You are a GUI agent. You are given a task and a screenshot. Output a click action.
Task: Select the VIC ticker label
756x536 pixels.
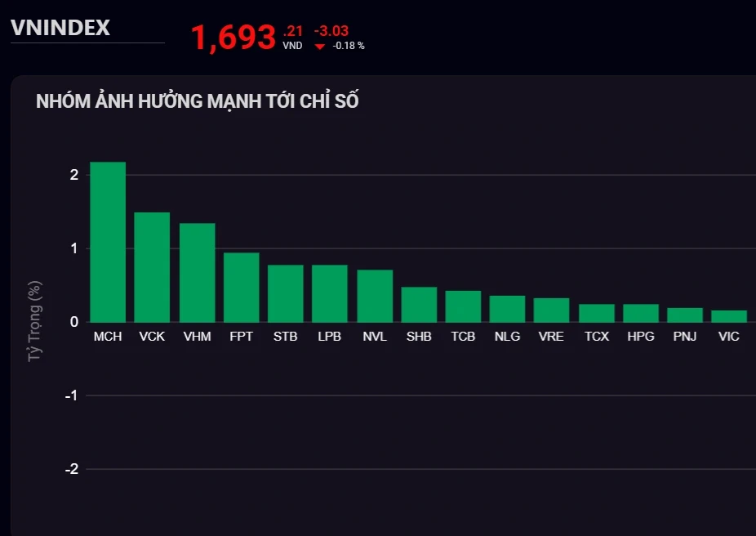728,337
